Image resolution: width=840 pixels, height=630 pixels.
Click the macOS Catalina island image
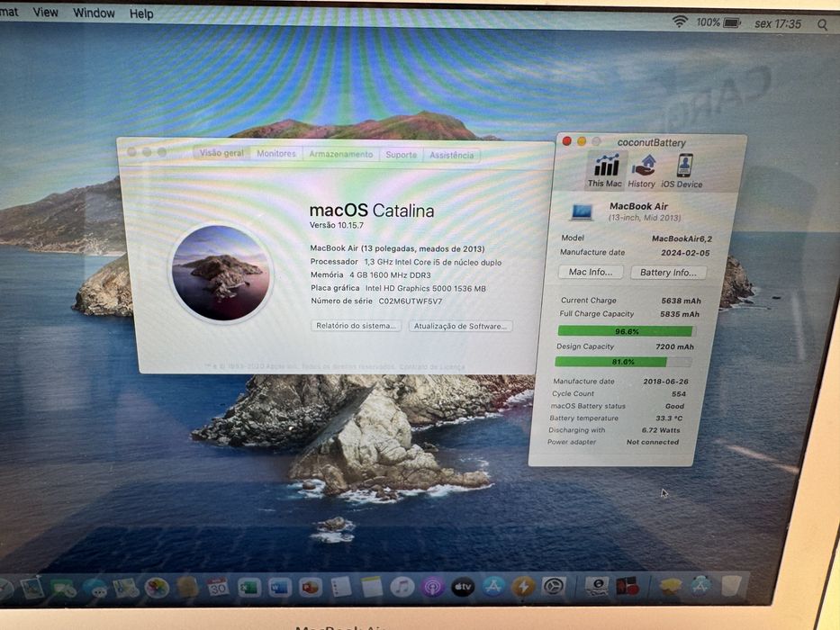[221, 274]
